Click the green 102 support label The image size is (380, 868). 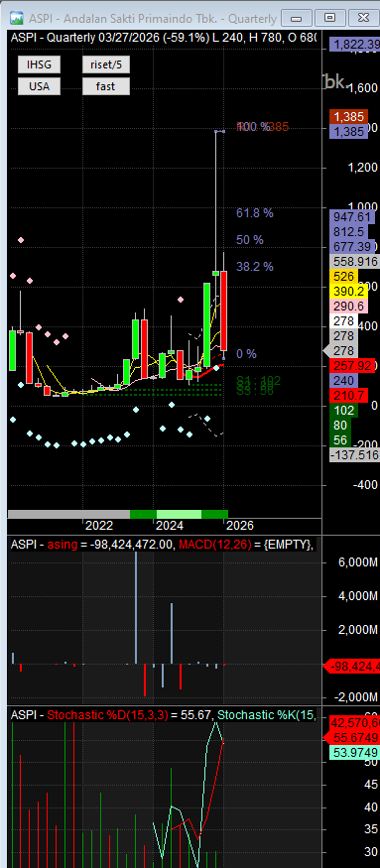coord(343,411)
